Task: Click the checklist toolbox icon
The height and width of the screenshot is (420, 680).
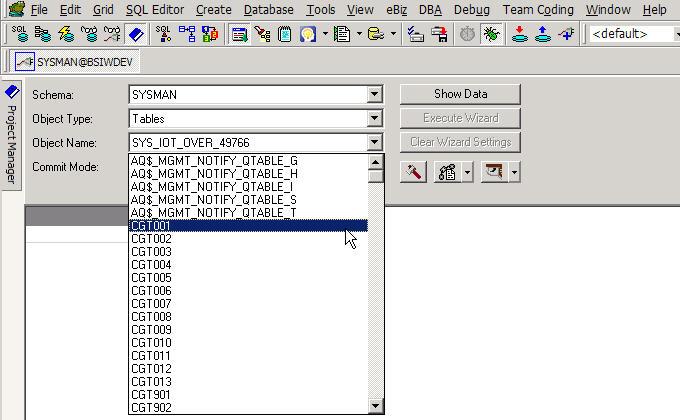Action: coord(416,34)
